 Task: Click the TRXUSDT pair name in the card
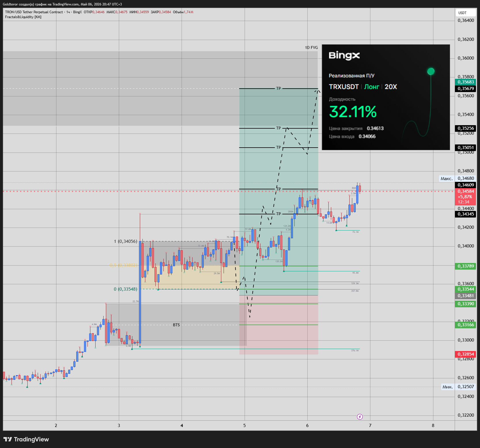pyautogui.click(x=344, y=87)
